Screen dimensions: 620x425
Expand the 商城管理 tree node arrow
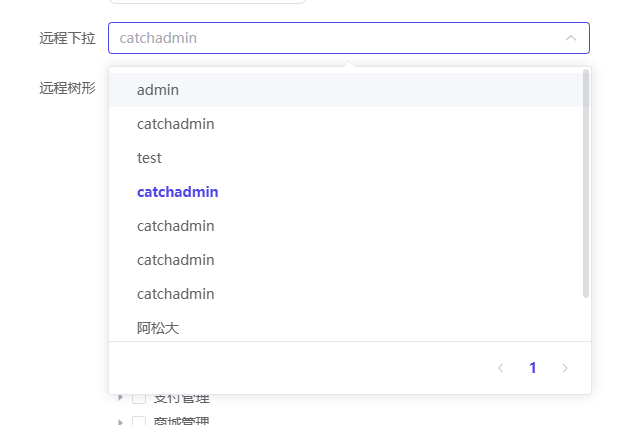click(120, 422)
